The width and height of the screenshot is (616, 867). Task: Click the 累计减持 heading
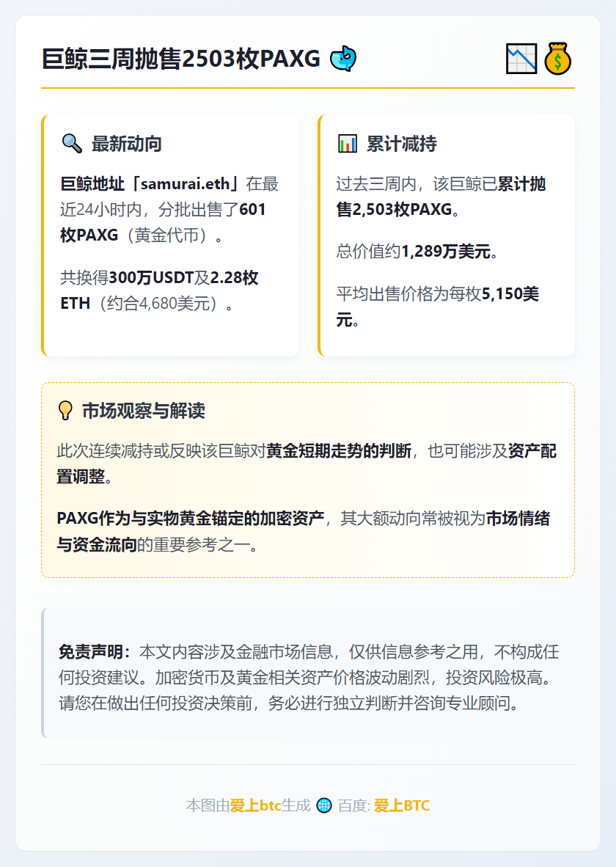402,144
